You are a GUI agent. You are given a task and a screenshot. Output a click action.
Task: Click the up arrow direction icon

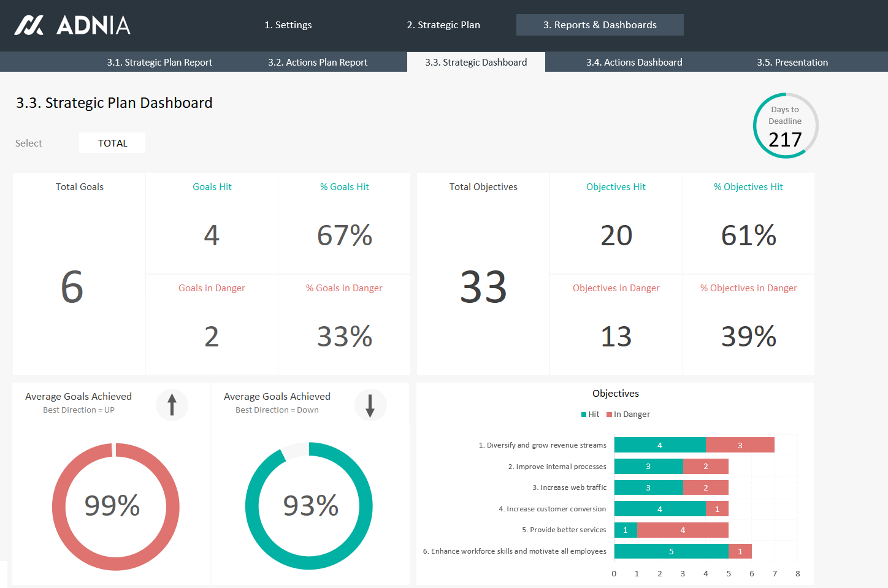pos(172,405)
